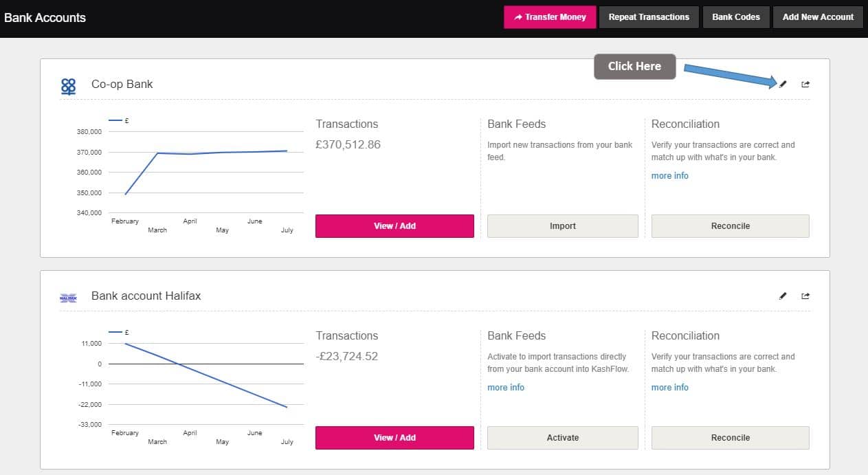
Task: Click the Co-op Bank export share icon
Action: 805,84
